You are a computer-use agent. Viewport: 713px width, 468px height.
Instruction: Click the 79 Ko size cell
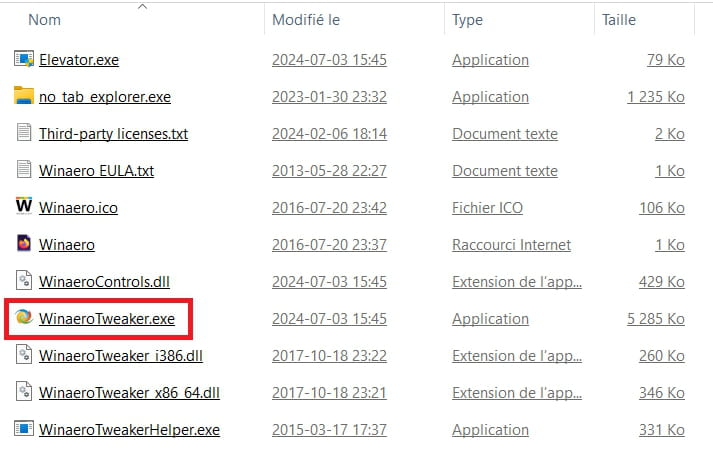(x=666, y=60)
